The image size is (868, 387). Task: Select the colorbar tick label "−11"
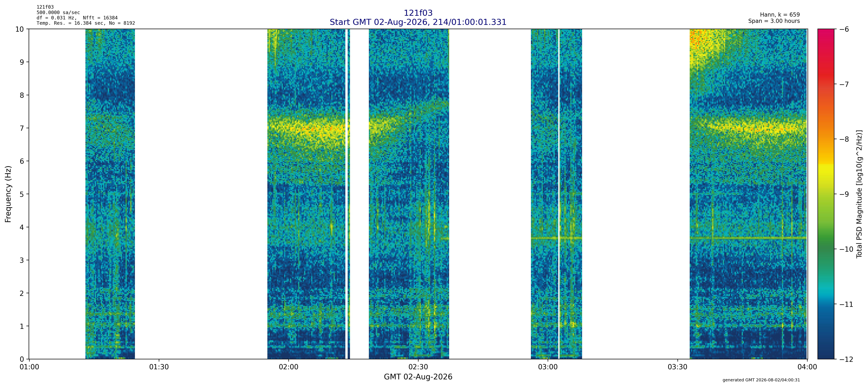[x=846, y=304]
